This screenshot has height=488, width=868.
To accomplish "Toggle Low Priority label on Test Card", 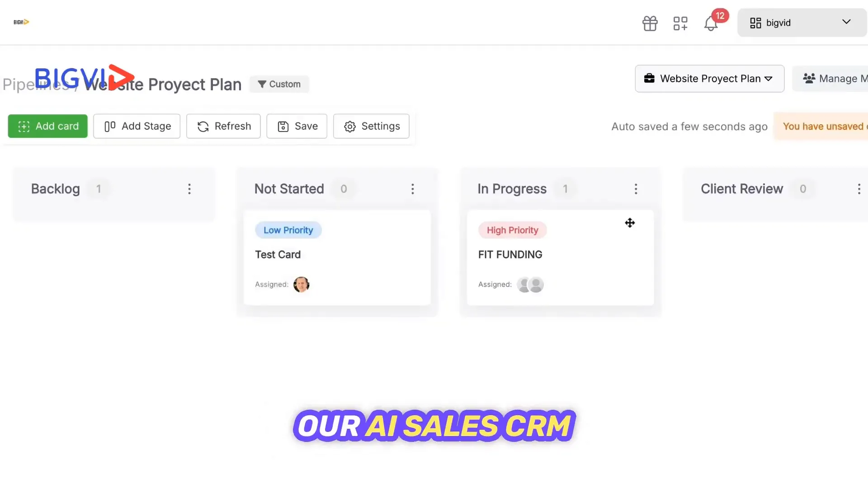I will pyautogui.click(x=288, y=230).
